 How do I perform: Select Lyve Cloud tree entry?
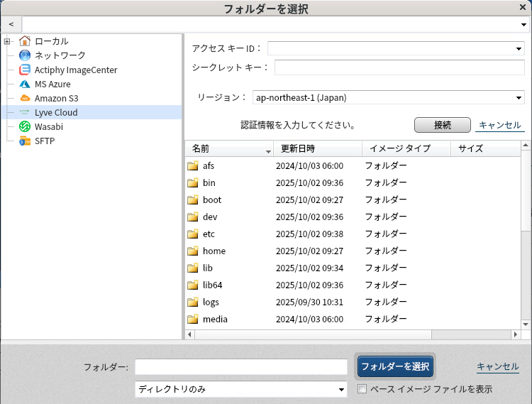tap(56, 112)
